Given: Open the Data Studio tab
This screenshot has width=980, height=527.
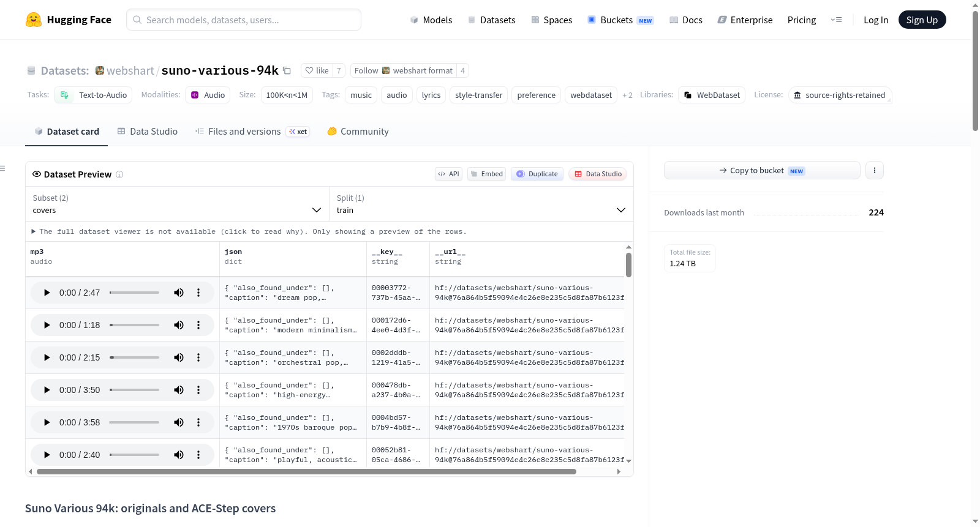Looking at the screenshot, I should (x=148, y=131).
